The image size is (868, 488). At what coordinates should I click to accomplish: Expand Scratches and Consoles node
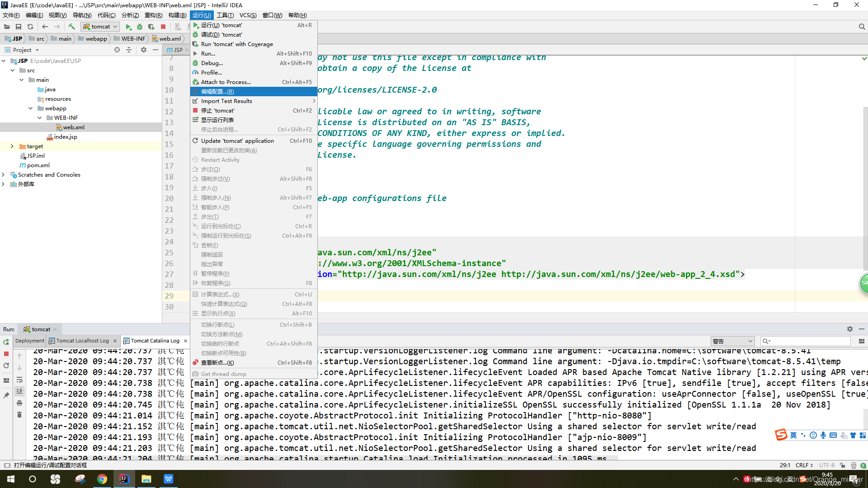pos(4,175)
